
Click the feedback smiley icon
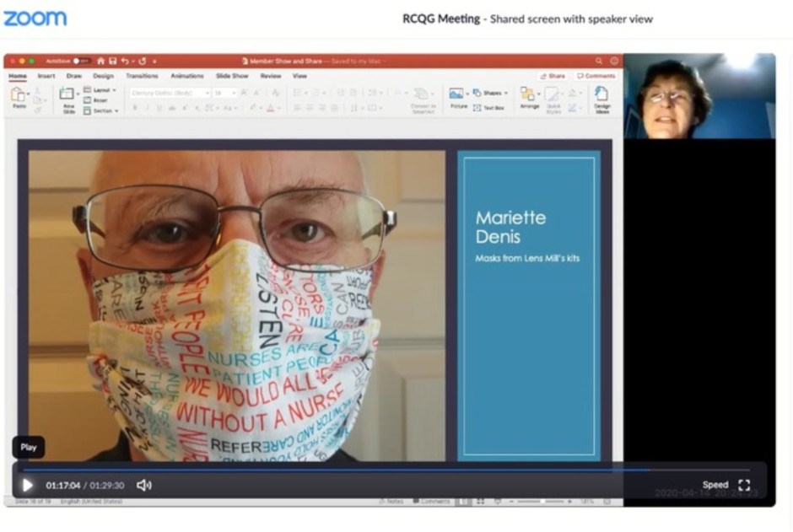click(x=614, y=62)
